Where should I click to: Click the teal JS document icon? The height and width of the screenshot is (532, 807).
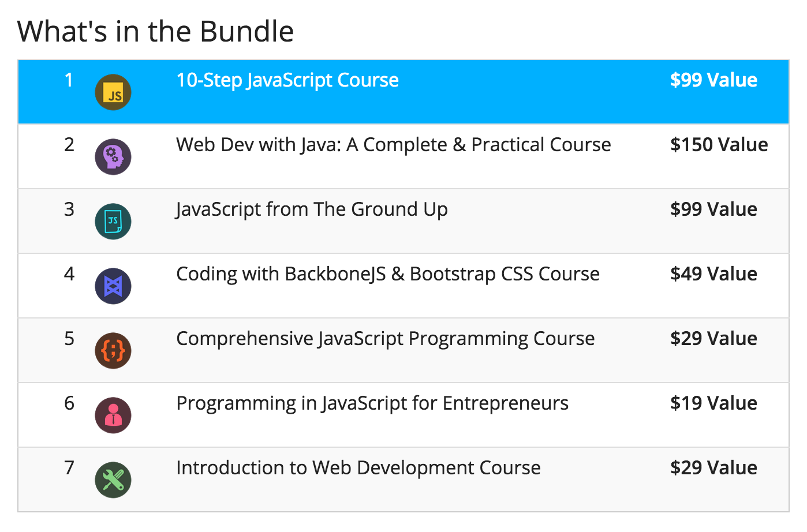(113, 222)
